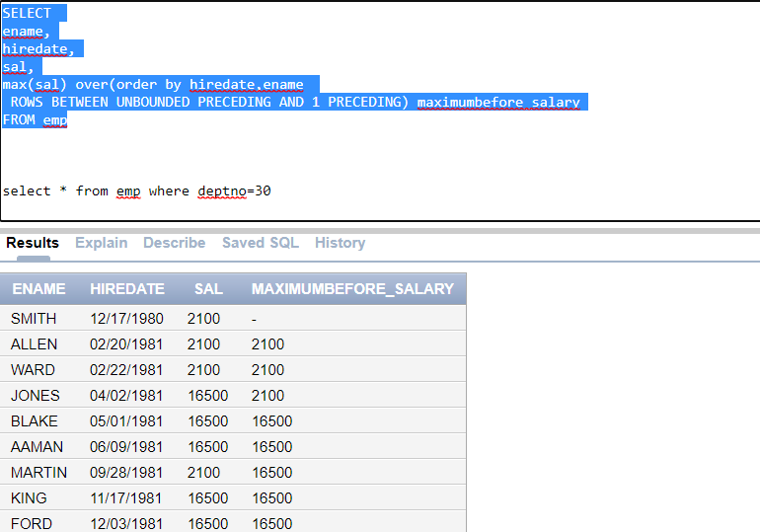Screen dimensions: 760x532
Task: Click maximumbefore value 16500 in KING row
Action: tap(272, 498)
